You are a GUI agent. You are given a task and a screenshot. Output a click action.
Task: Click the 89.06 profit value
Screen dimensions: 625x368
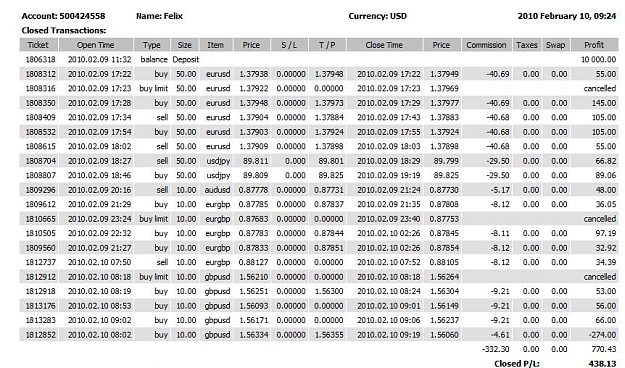pyautogui.click(x=606, y=175)
